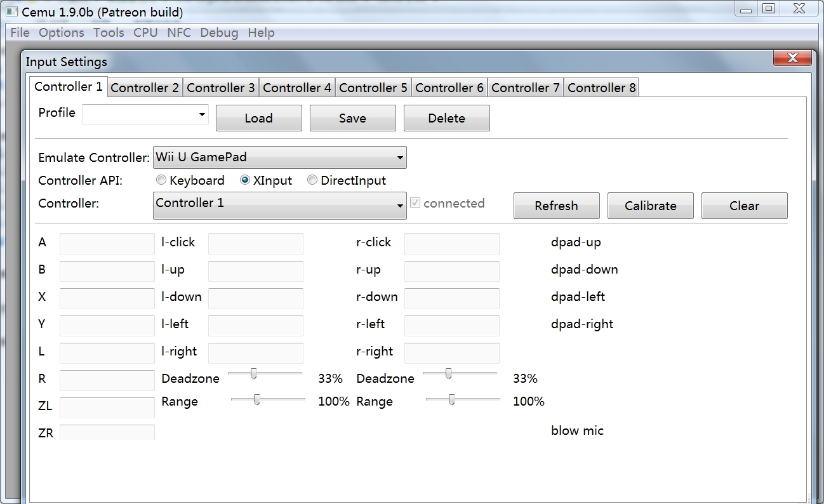Screen dimensions: 824x504
Task: Maximize the Cemu main window
Action: (x=768, y=9)
